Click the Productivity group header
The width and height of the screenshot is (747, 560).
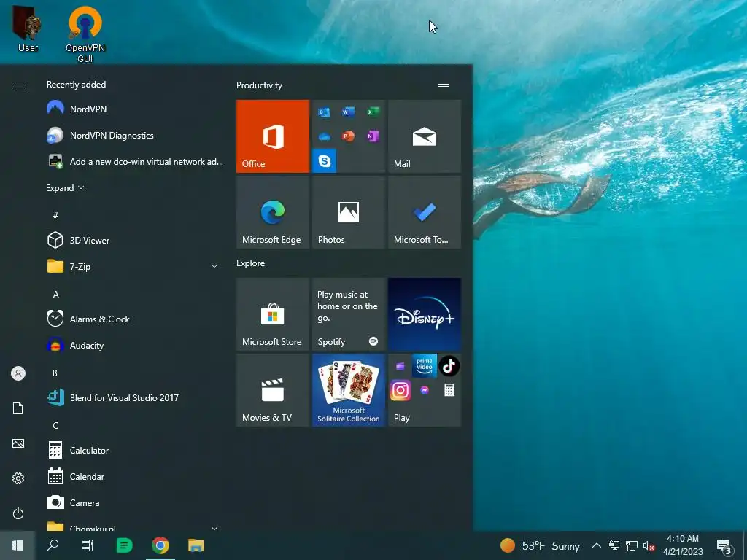tap(259, 85)
